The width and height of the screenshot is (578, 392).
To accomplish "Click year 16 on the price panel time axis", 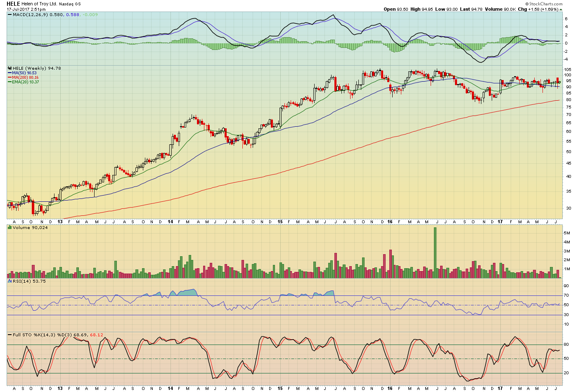I will point(390,222).
